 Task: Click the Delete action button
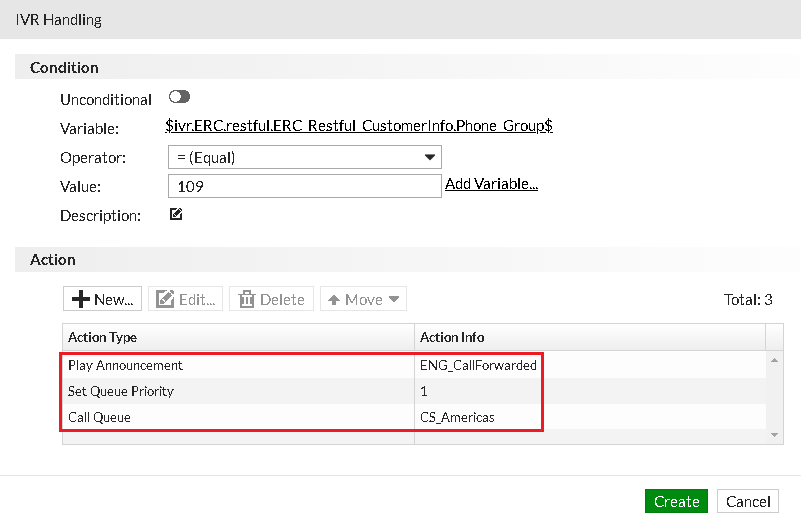[x=271, y=299]
